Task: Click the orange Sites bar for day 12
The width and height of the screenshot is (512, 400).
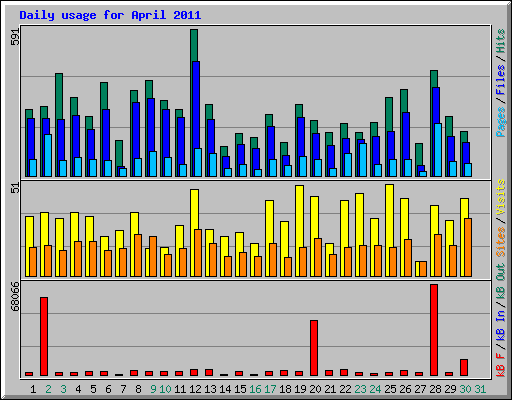Action: tap(198, 253)
